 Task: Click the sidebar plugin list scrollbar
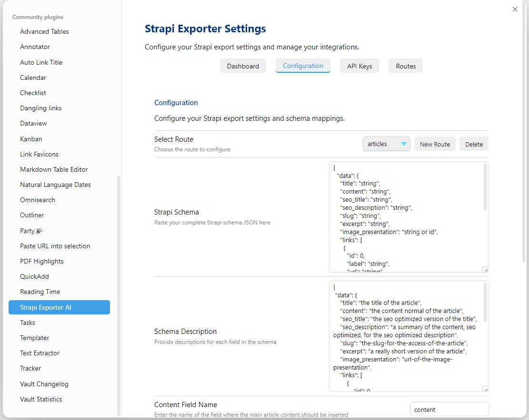(119, 295)
